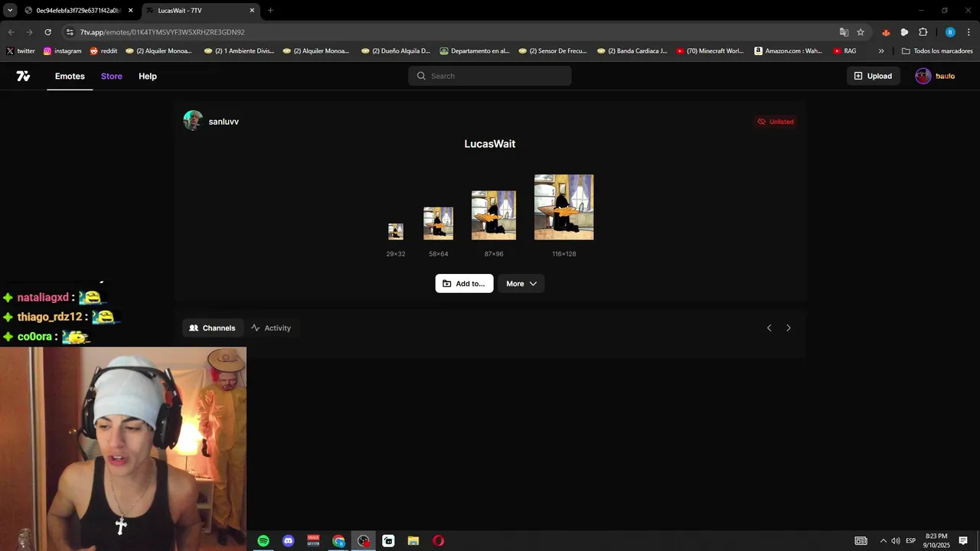Viewport: 980px width, 551px height.
Task: Open the Sensor De Frecu... bookmark
Action: pyautogui.click(x=553, y=51)
